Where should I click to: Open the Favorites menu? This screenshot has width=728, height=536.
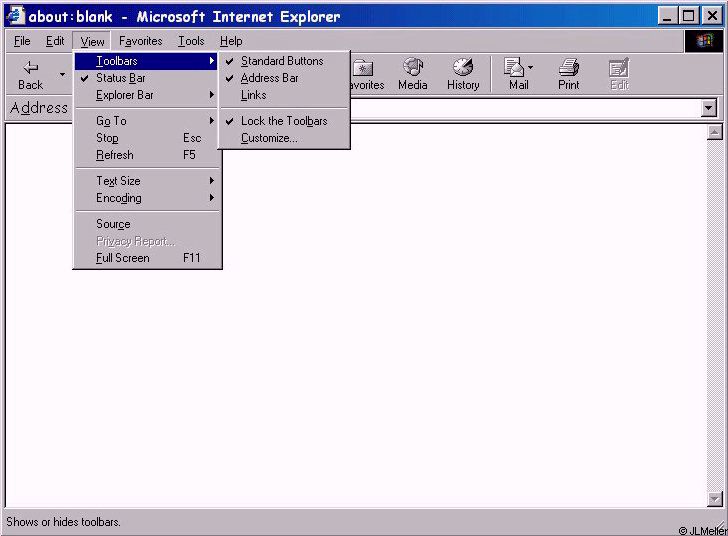click(x=140, y=41)
